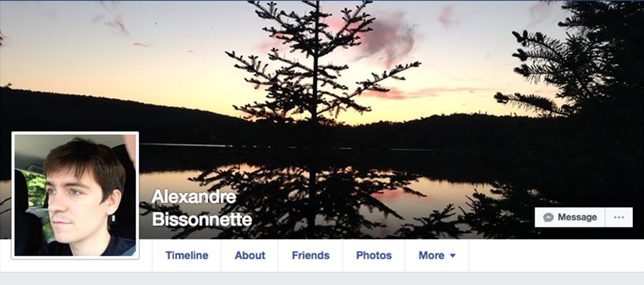The height and width of the screenshot is (285, 644).
Task: Open the Friends tab
Action: coord(311,256)
